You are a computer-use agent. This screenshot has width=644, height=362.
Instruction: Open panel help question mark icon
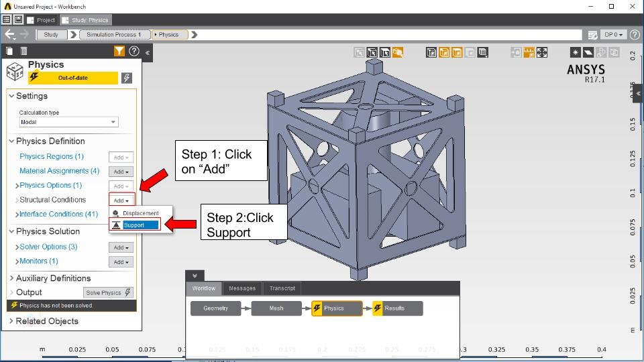point(134,51)
